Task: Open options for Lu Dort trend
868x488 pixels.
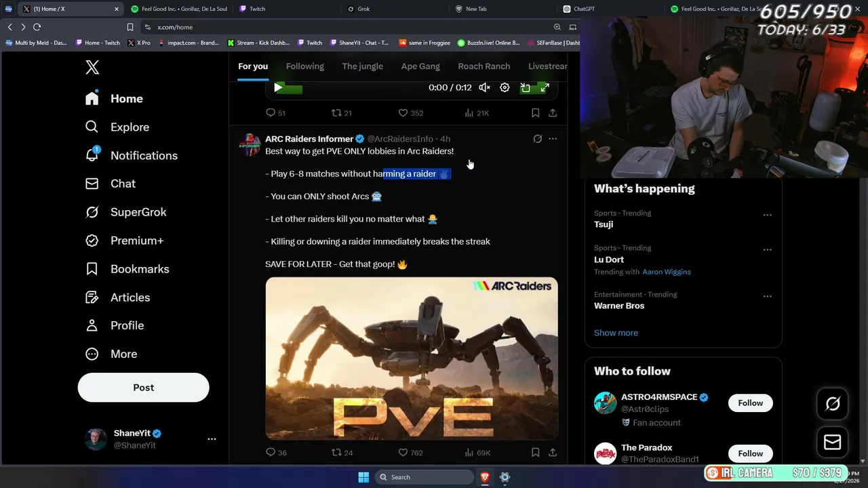Action: point(767,249)
